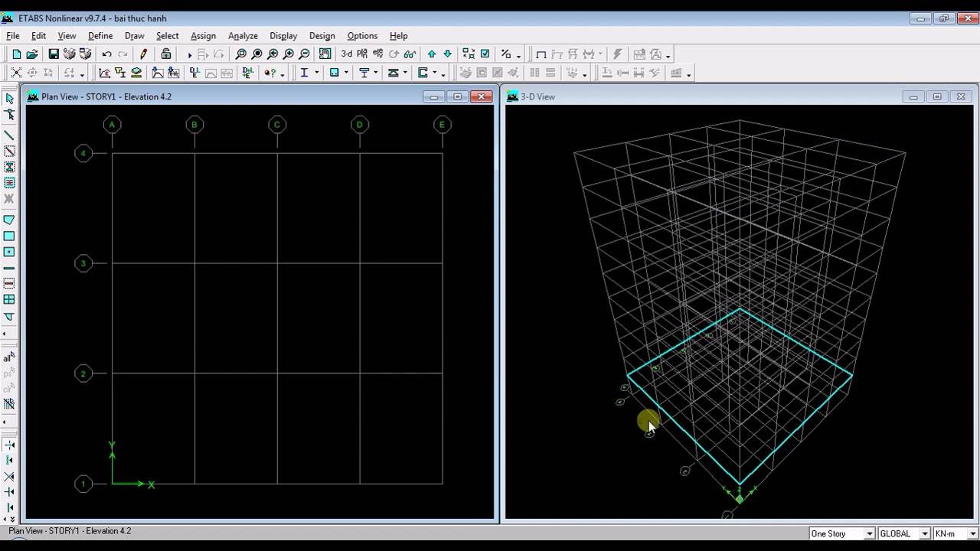The height and width of the screenshot is (551, 980).
Task: Toggle select-all 'all' button in left toolbar
Action: [9, 357]
